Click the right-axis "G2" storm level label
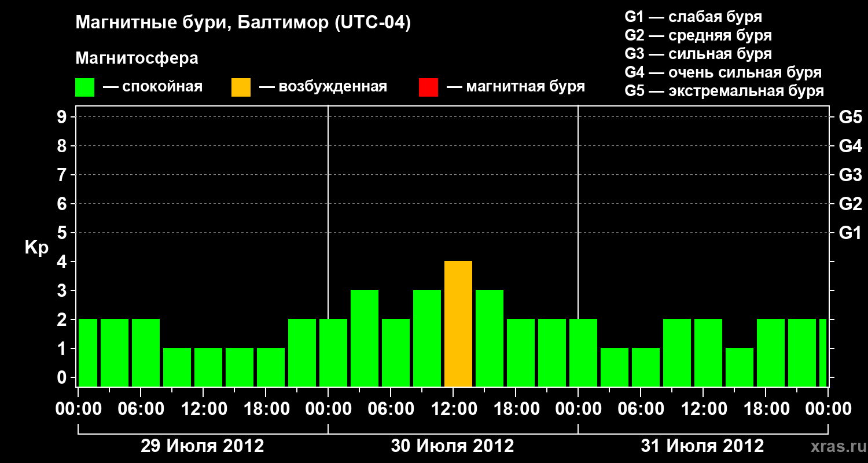The width and height of the screenshot is (868, 463). pyautogui.click(x=850, y=204)
